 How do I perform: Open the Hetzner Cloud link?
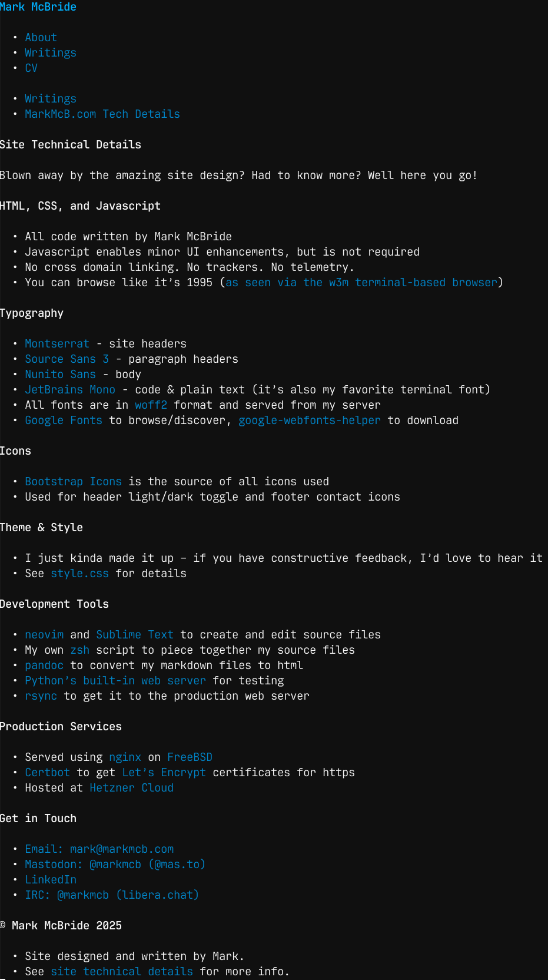[x=131, y=788]
